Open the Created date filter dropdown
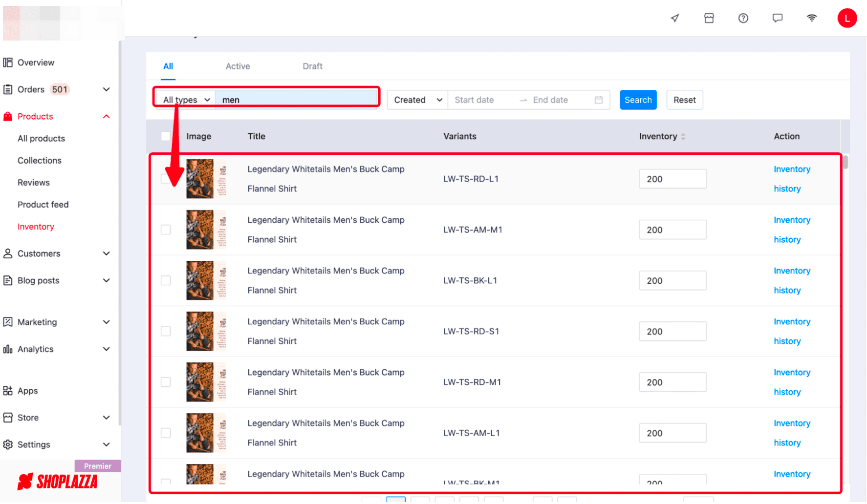Screen dimensions: 867x504 (418, 100)
